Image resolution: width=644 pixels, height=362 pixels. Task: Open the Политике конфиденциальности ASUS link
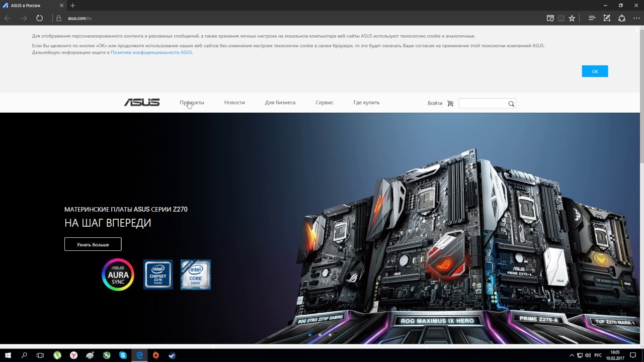pyautogui.click(x=151, y=52)
